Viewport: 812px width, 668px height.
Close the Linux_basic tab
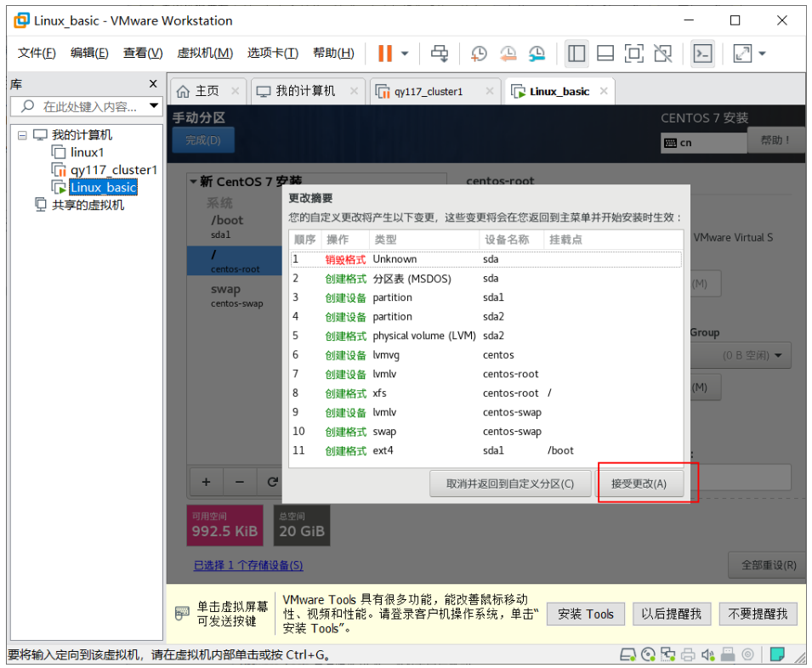coord(604,91)
